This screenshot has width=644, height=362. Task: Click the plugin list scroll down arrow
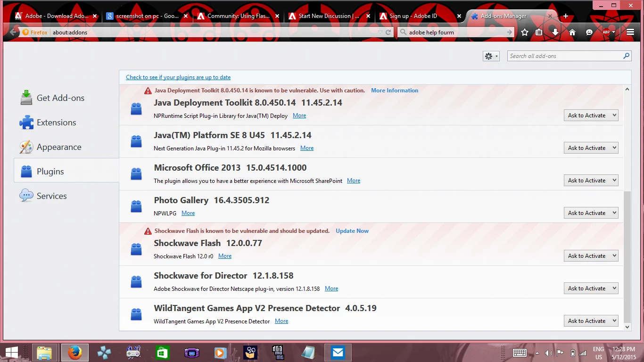click(627, 327)
